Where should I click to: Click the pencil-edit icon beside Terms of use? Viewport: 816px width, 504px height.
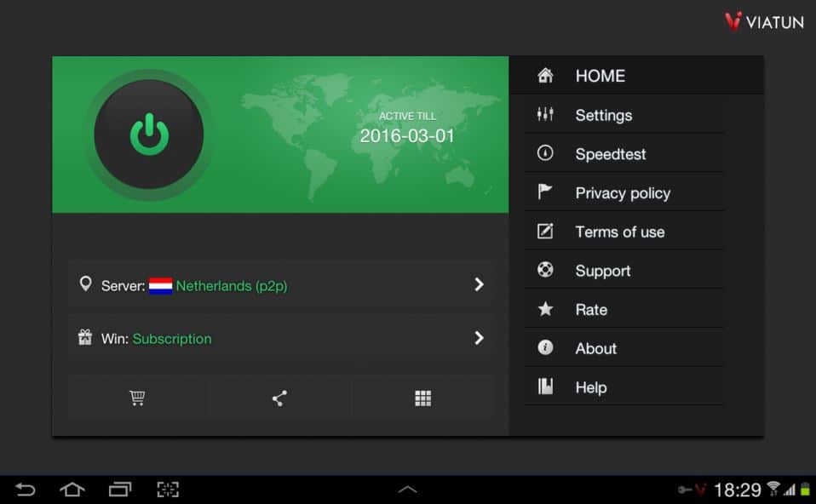[x=545, y=231]
